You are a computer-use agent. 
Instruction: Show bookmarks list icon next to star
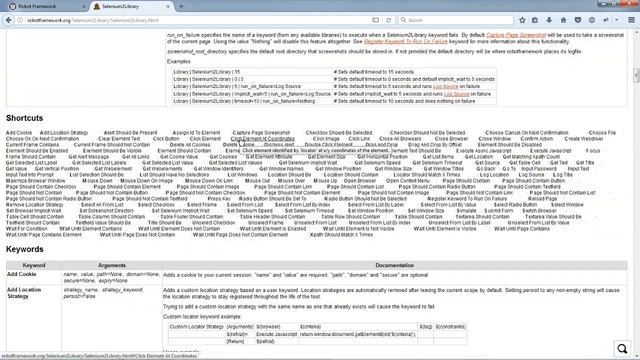535,20
